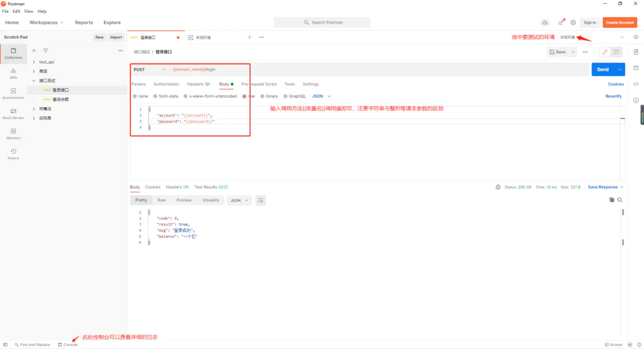Click the pencil edit mode icon
The height and width of the screenshot is (349, 644).
pyautogui.click(x=605, y=52)
